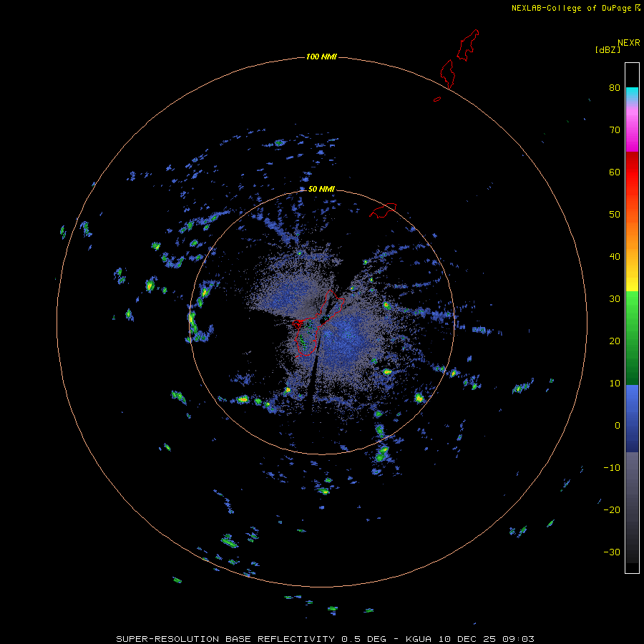Click the 50 NMI range ring label
Screen dimensions: 644x644
pyautogui.click(x=321, y=190)
